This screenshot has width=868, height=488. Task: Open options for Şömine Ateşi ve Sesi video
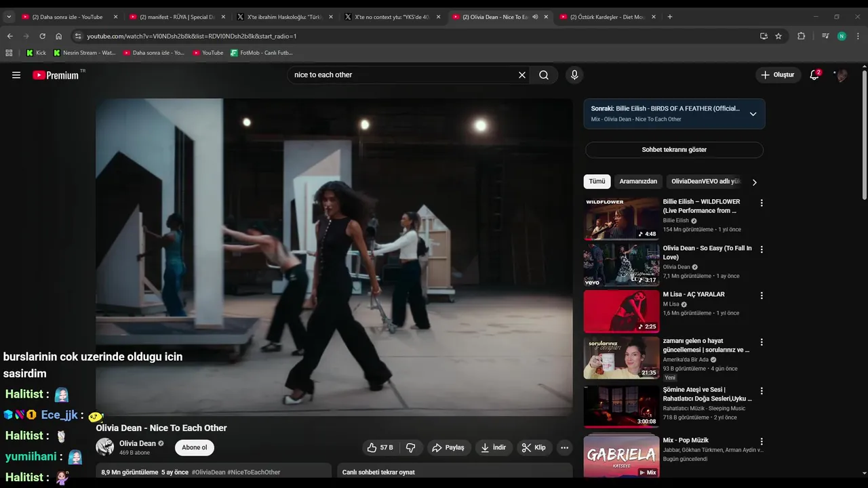tap(762, 391)
